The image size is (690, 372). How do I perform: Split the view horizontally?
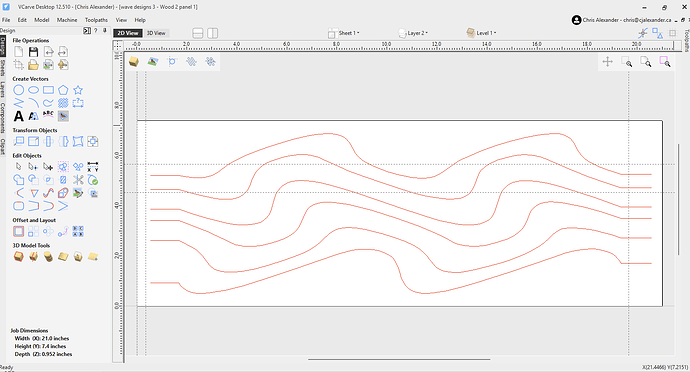tap(198, 33)
